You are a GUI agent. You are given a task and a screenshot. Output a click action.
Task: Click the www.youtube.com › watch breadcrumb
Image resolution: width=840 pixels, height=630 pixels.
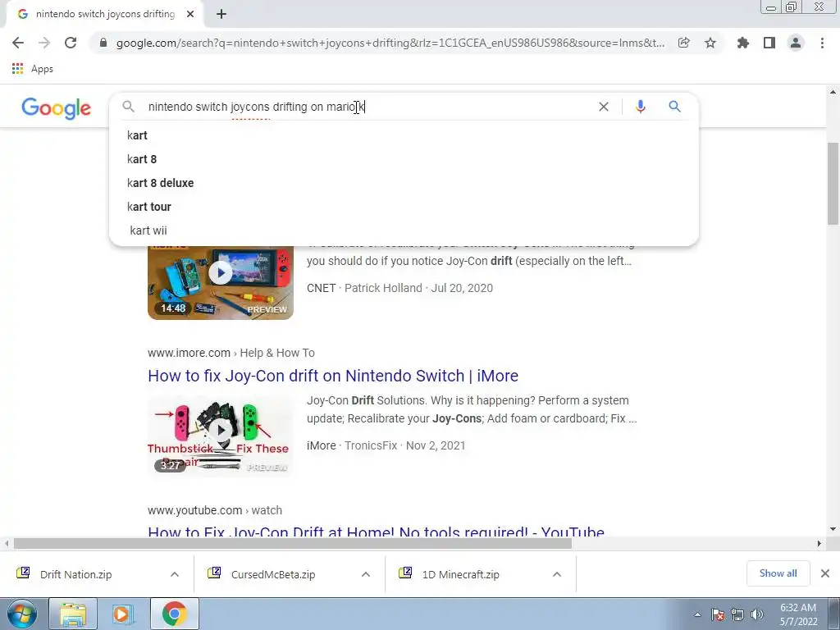[215, 510]
